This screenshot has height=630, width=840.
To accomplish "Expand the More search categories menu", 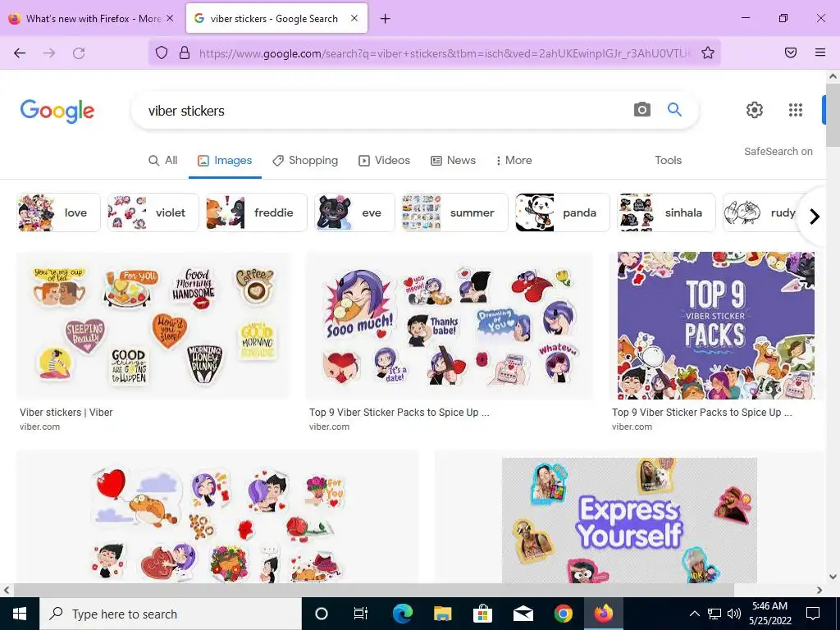I will click(514, 160).
